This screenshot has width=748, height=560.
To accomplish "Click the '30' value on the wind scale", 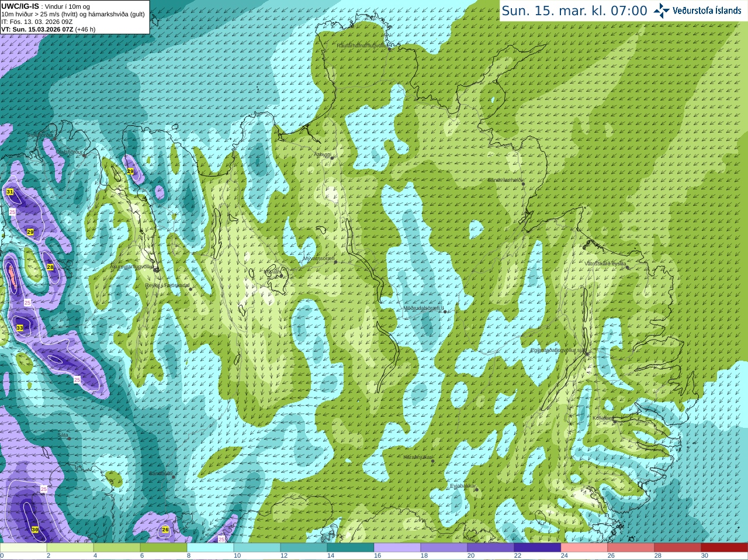I will (705, 556).
